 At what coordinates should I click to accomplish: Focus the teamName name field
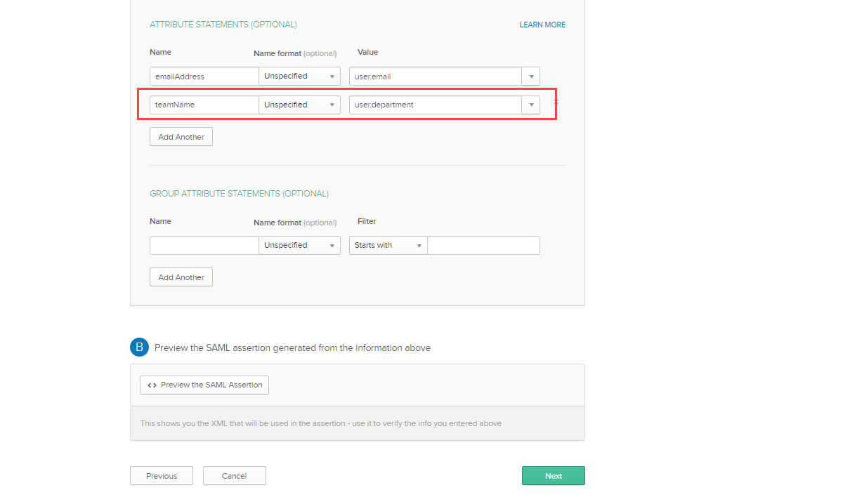(204, 105)
